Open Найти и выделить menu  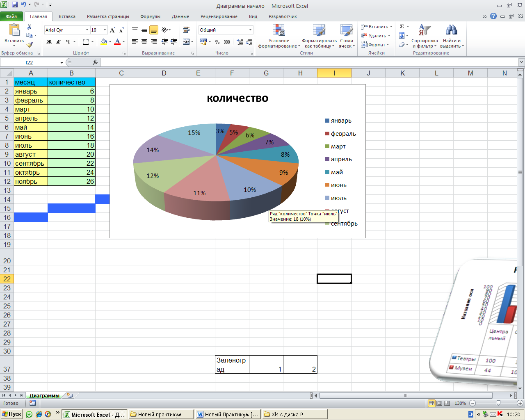tap(452, 36)
